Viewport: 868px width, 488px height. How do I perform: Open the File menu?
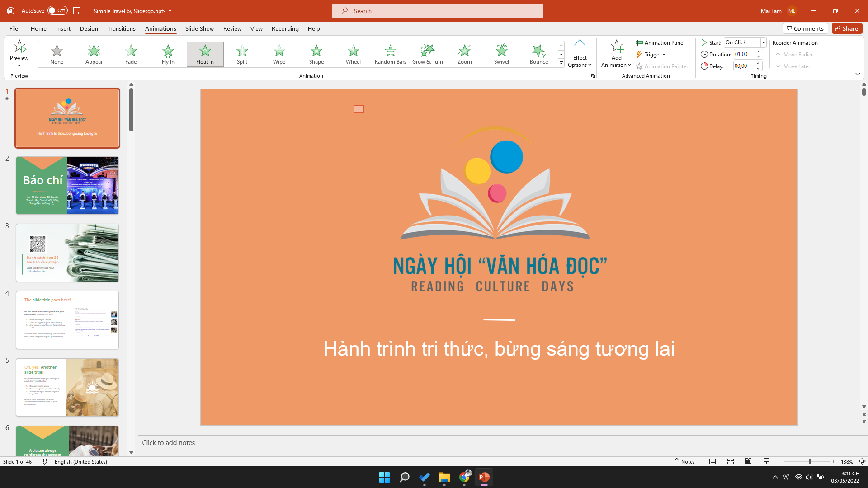14,28
